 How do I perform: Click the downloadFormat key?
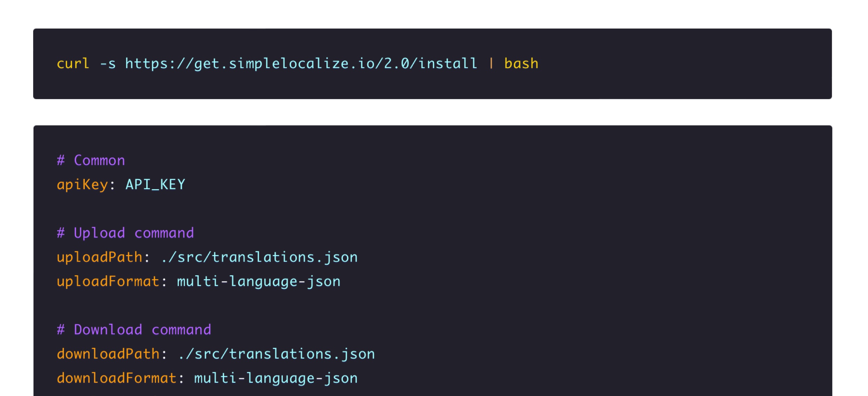(x=117, y=378)
